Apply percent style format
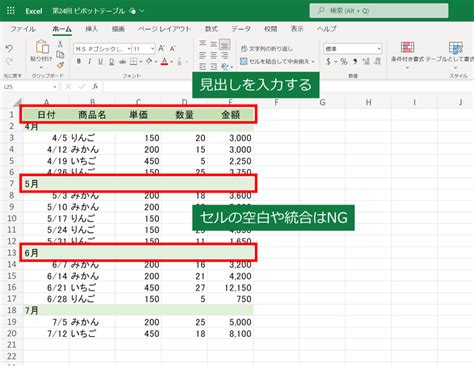 click(x=344, y=62)
